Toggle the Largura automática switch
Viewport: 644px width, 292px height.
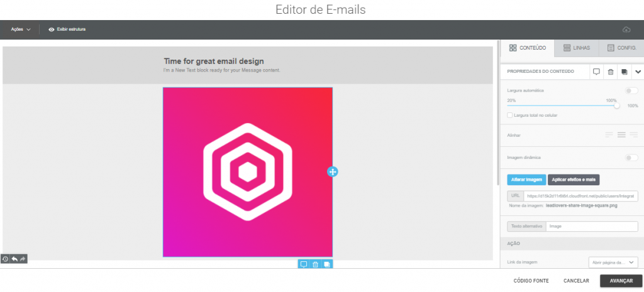point(631,91)
